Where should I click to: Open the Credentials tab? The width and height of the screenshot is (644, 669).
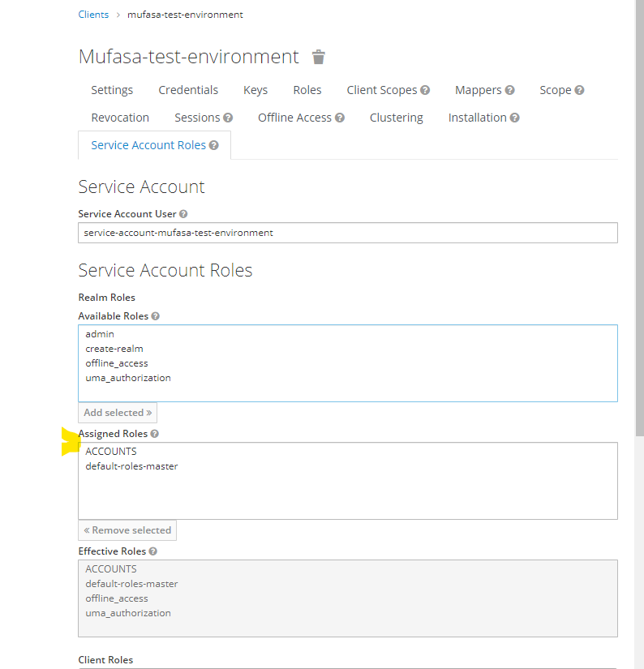pyautogui.click(x=188, y=90)
